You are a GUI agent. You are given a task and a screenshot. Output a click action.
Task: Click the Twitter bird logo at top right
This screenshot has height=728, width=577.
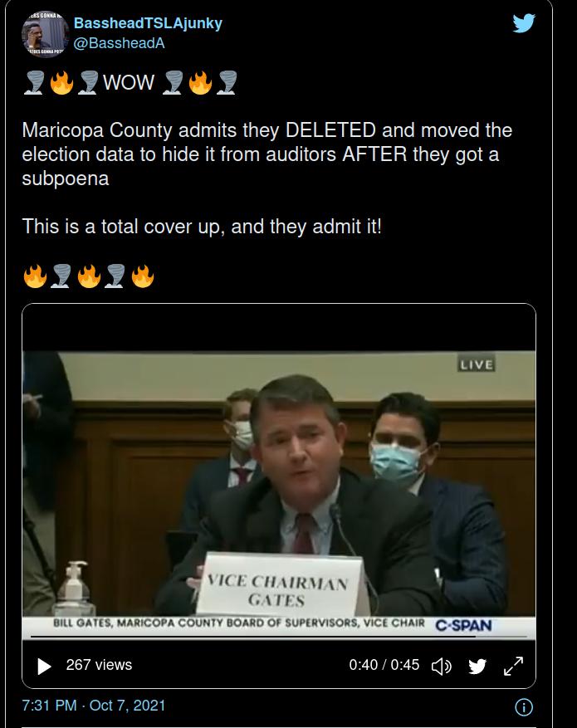point(524,23)
